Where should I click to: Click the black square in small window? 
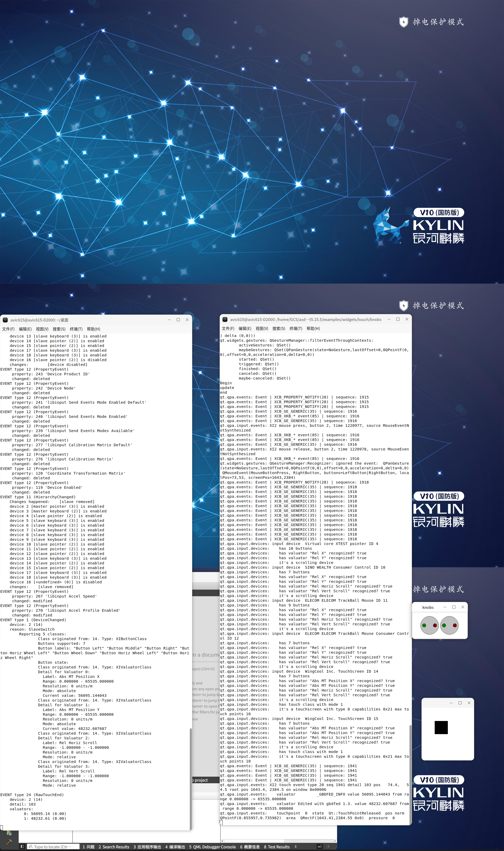pyautogui.click(x=441, y=727)
